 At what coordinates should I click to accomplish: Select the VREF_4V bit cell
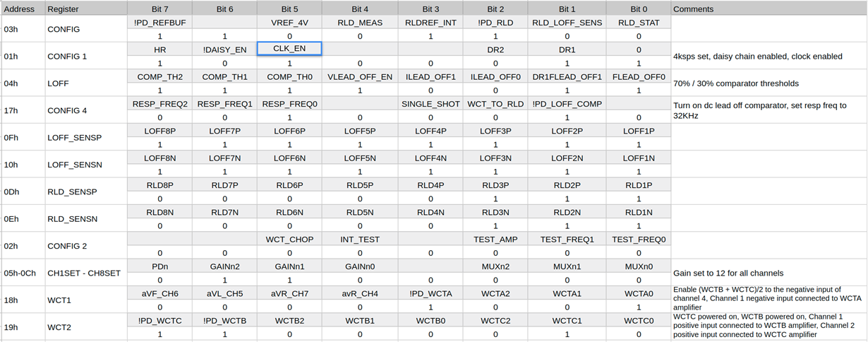pos(289,23)
